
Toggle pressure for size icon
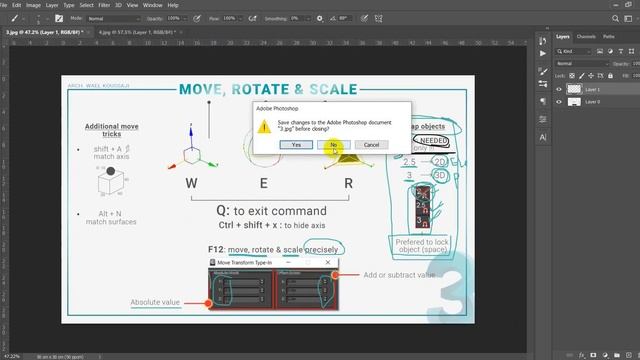coord(364,18)
